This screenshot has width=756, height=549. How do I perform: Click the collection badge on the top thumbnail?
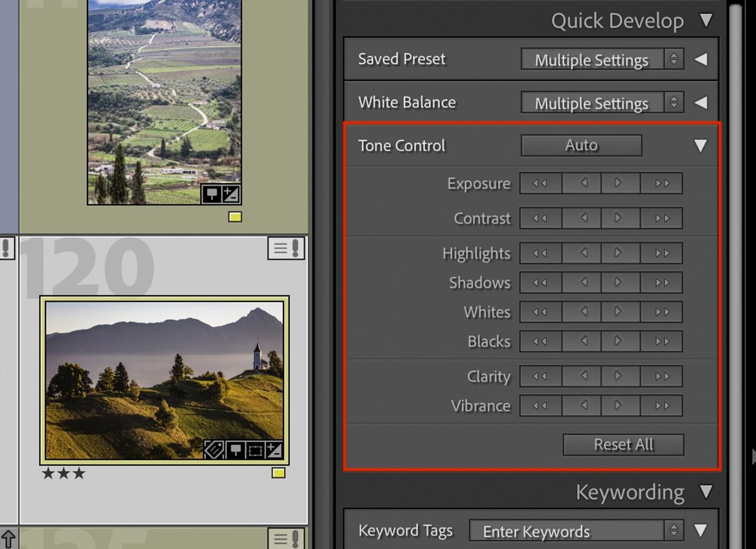(x=212, y=194)
